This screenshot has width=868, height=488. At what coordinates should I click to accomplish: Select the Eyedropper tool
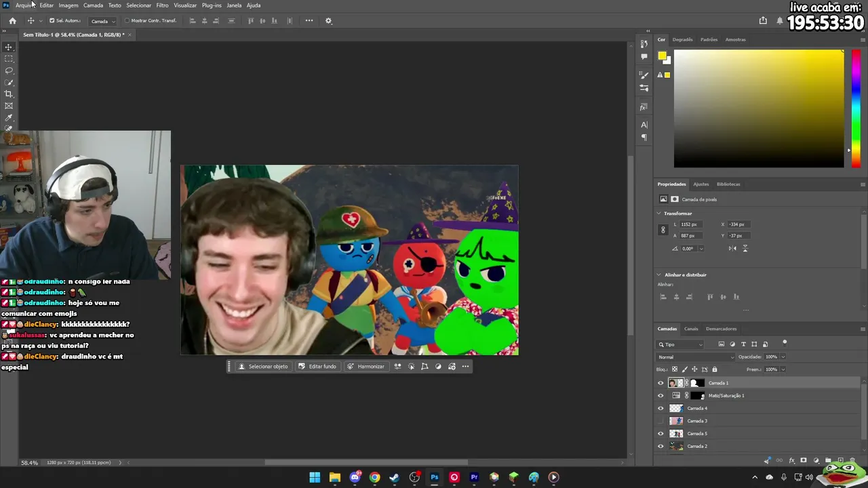(9, 118)
